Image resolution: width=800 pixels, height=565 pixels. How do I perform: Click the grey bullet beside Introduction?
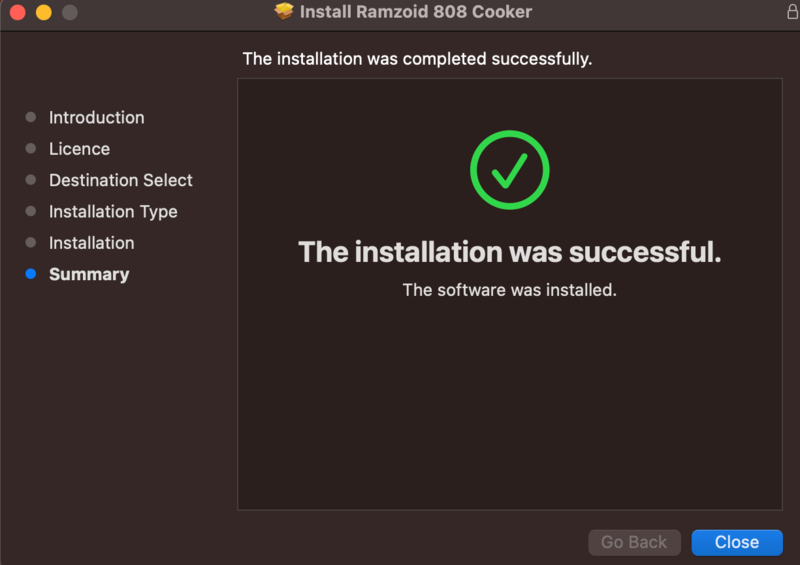click(31, 117)
